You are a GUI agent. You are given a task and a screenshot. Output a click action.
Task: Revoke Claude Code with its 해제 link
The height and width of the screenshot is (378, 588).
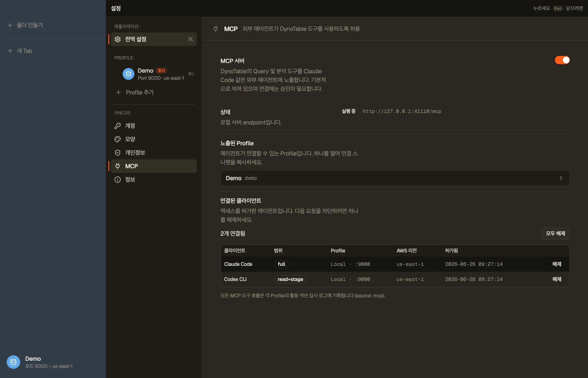coord(556,264)
